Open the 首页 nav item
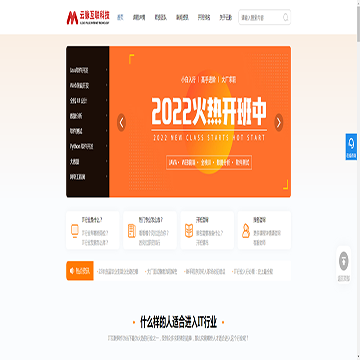Screen dimensions: 360x360 [120, 18]
